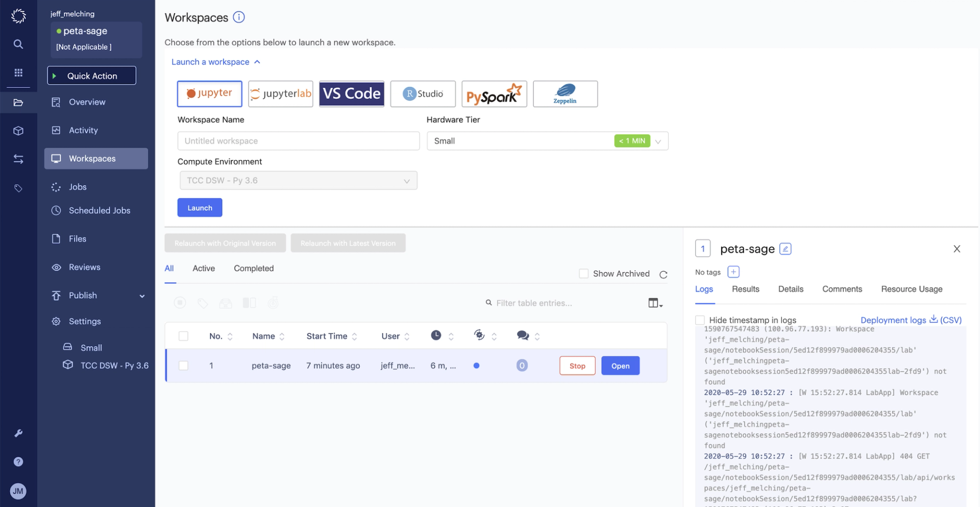Image resolution: width=980 pixels, height=507 pixels.
Task: Check the peta-sage row checkbox
Action: tap(183, 366)
